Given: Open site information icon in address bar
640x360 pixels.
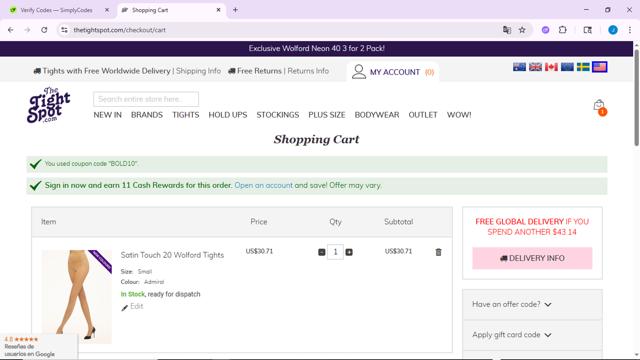Looking at the screenshot, I should pyautogui.click(x=64, y=30).
